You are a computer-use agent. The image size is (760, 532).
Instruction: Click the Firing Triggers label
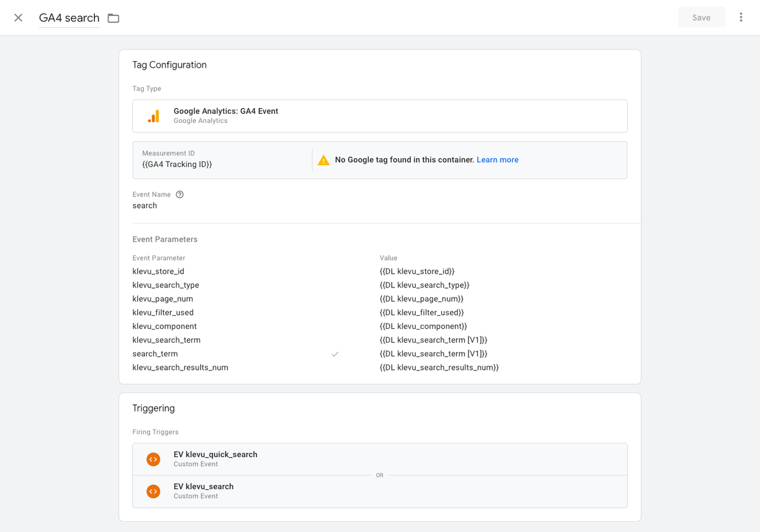click(x=156, y=432)
